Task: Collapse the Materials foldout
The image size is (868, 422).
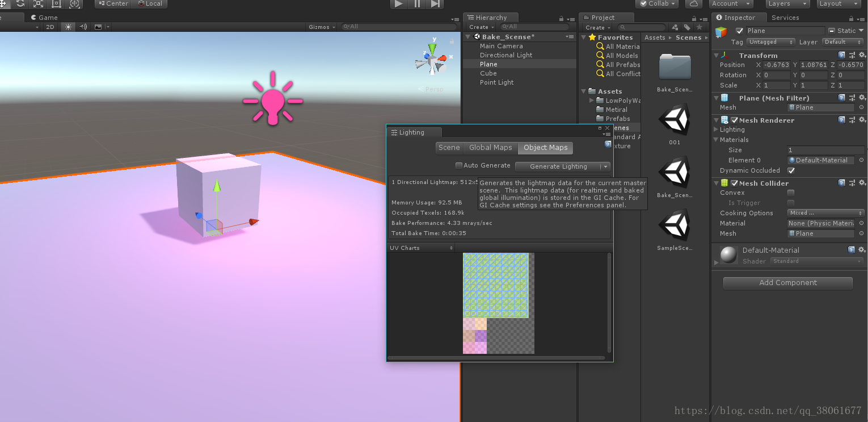Action: point(715,140)
